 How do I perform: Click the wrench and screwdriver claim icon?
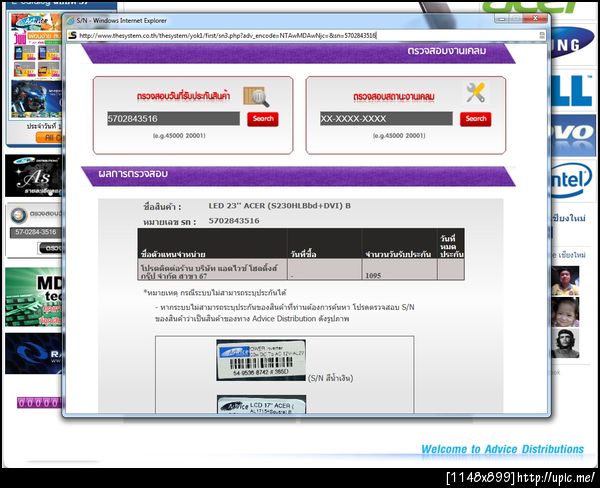[x=476, y=92]
